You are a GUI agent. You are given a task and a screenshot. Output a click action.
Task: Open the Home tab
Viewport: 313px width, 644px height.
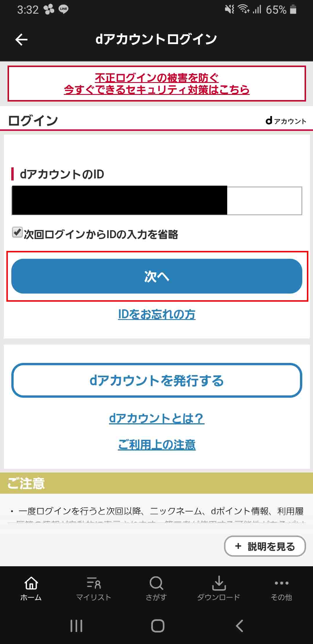click(31, 588)
